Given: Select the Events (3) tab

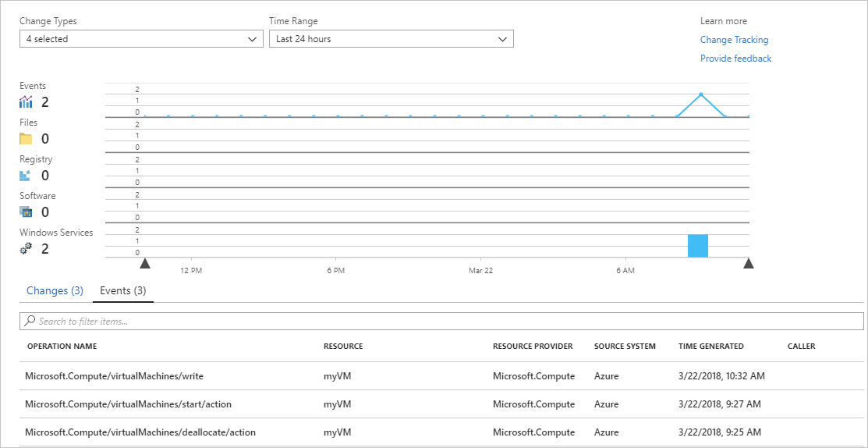Looking at the screenshot, I should [123, 290].
